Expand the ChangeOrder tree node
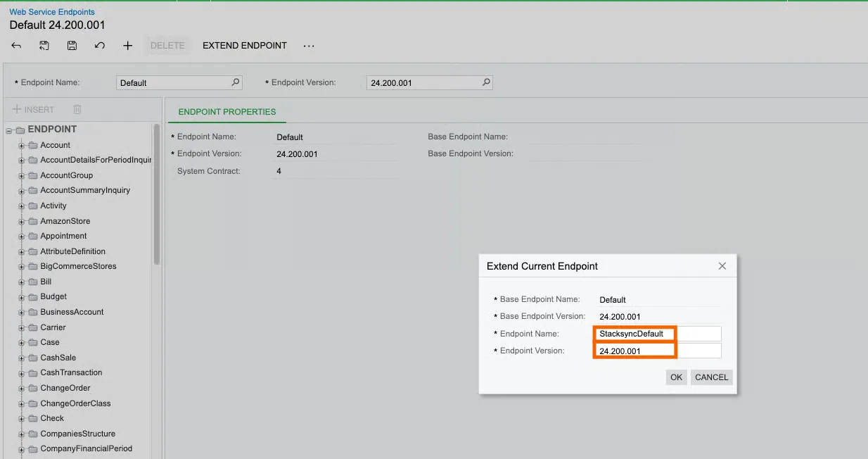 [x=21, y=389]
